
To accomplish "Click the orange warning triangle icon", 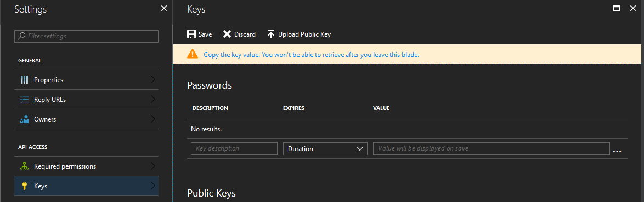I will click(x=192, y=54).
